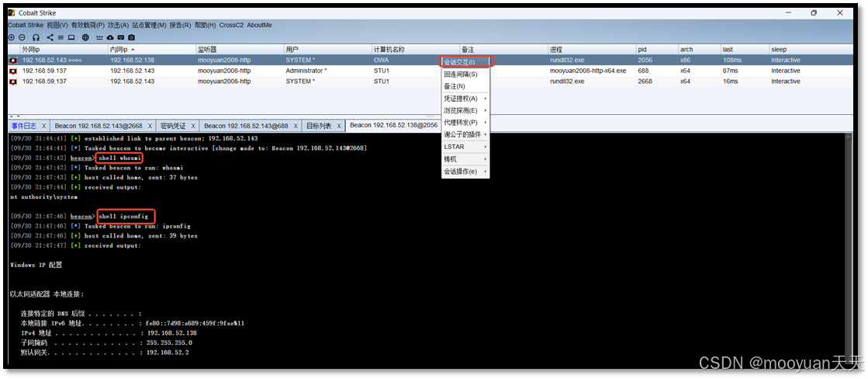Choose 会话交互(I) from the context menu

pyautogui.click(x=465, y=61)
